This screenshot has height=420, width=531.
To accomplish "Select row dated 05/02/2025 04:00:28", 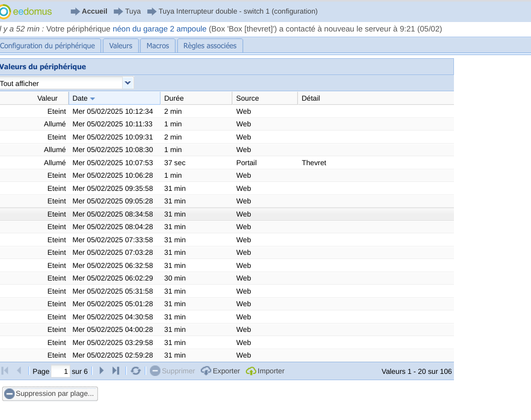I will (x=227, y=330).
